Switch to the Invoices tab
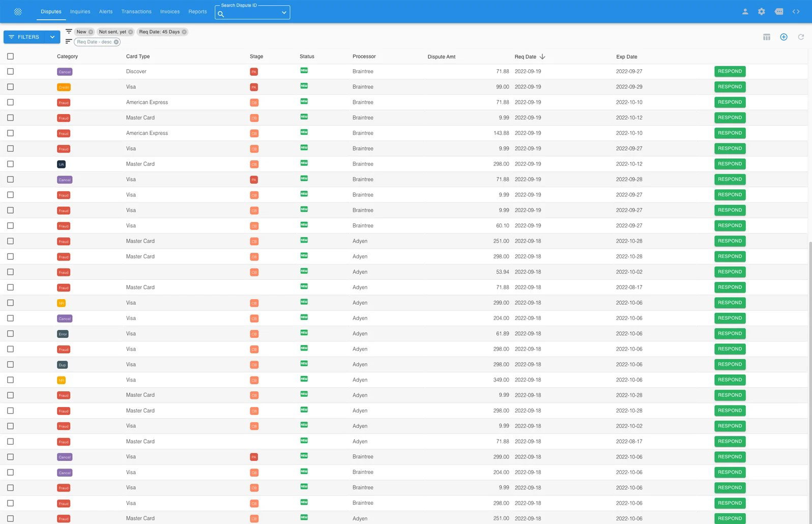 pyautogui.click(x=170, y=12)
